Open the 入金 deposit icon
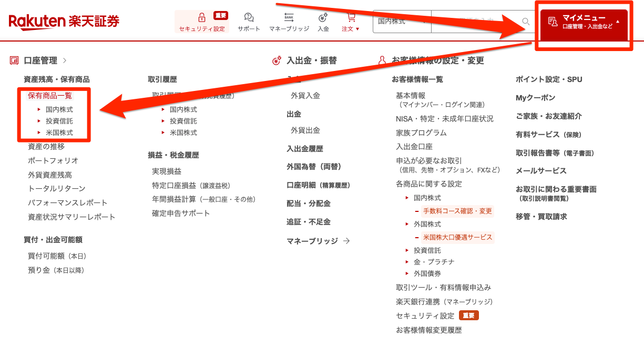This screenshot has width=644, height=346. (x=322, y=17)
